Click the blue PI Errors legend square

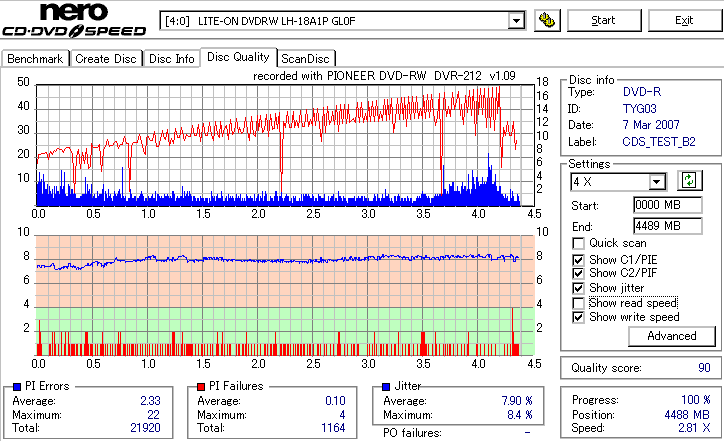[x=17, y=387]
